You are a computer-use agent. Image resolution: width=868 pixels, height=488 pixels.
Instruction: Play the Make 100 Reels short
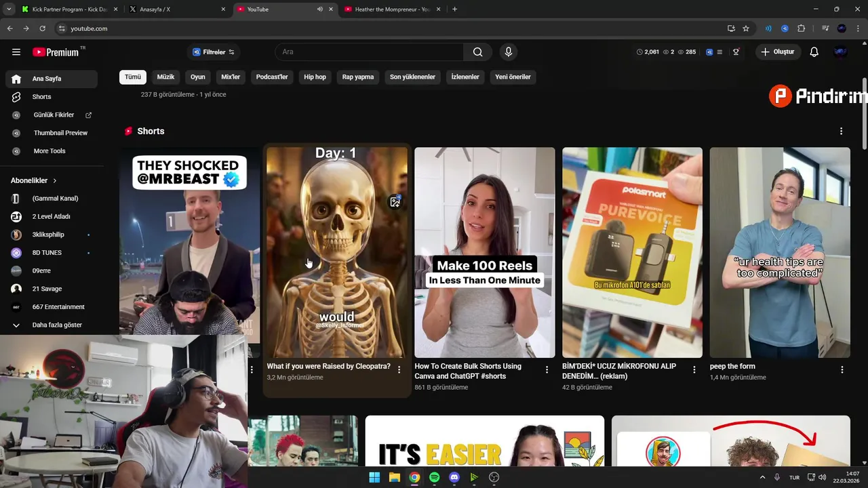click(484, 252)
